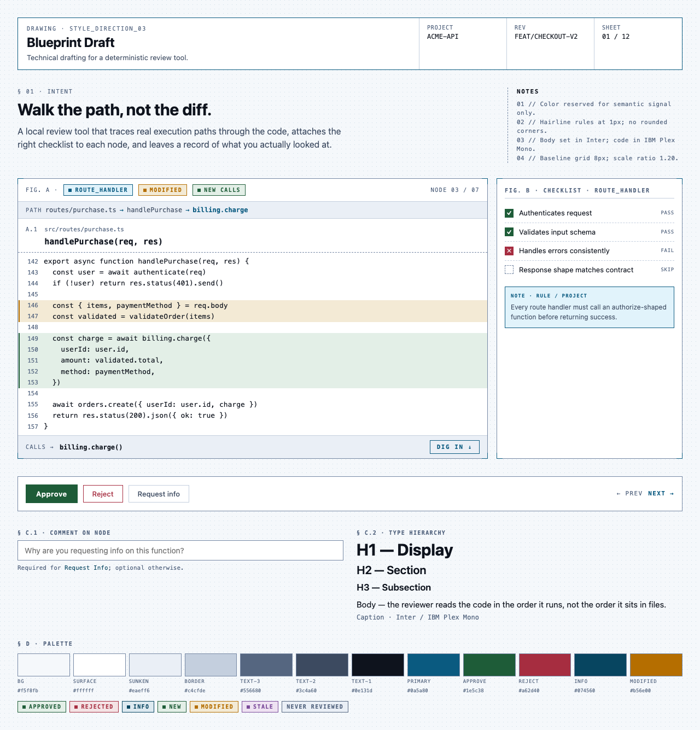700x730 pixels.
Task: Select the INFO dark teal swatch
Action: 600,665
